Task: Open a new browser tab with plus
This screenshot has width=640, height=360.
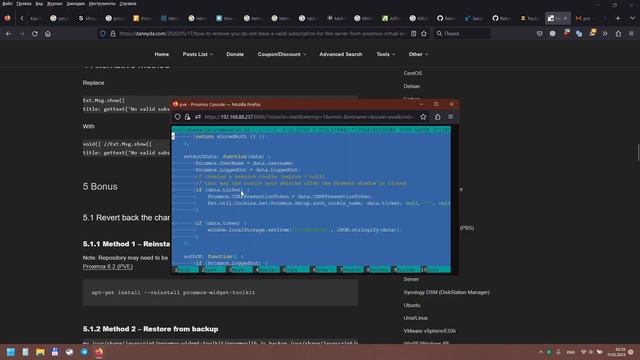Action: pyautogui.click(x=618, y=18)
